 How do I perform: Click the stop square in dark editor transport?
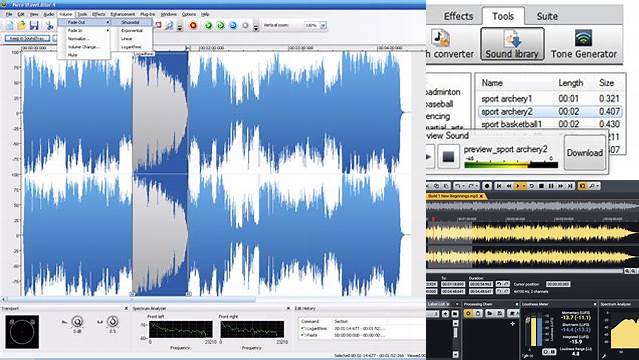(541, 186)
